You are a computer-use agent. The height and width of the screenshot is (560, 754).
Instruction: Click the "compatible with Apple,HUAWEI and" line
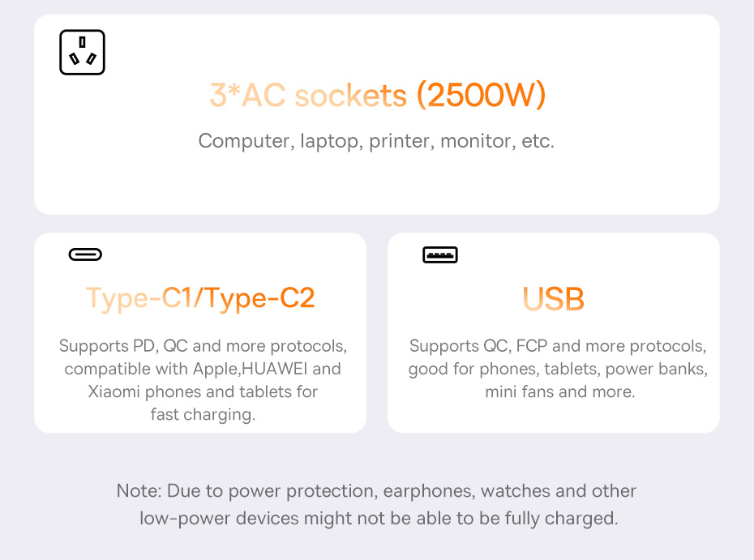(203, 369)
